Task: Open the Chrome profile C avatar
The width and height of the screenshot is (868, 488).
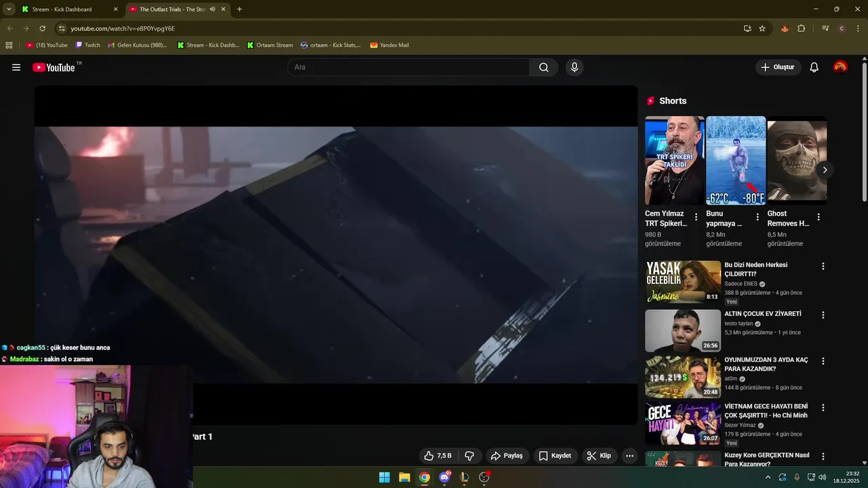Action: click(x=842, y=28)
